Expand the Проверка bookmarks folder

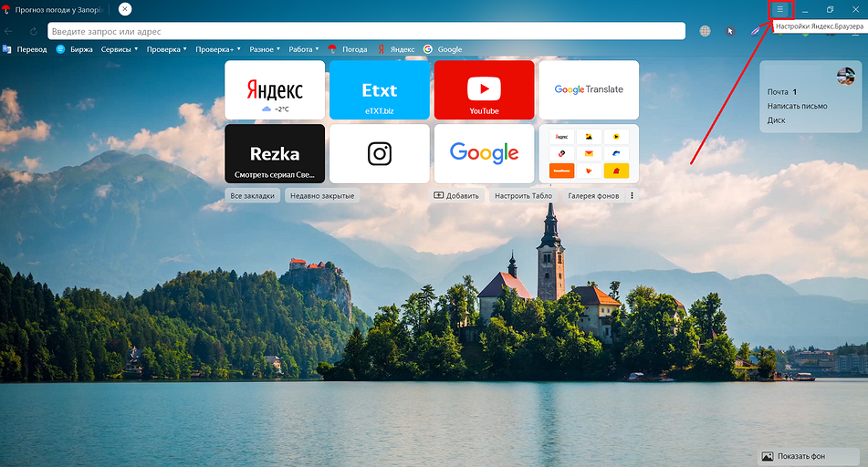click(x=167, y=49)
